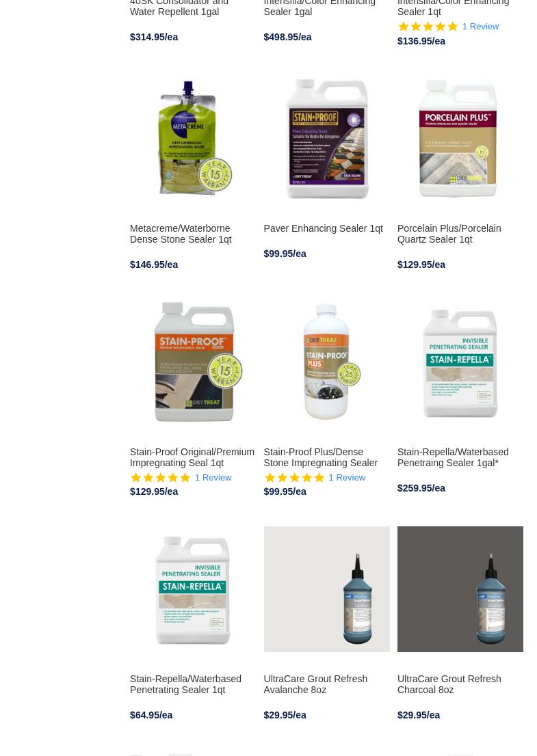Read 1 Review for Stain-Proof Plus

coord(347,478)
